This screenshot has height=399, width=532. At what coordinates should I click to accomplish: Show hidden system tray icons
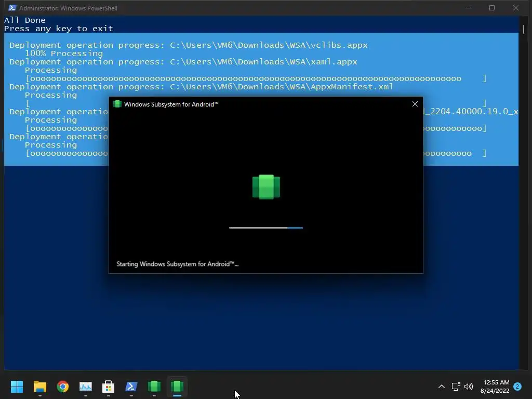point(442,387)
